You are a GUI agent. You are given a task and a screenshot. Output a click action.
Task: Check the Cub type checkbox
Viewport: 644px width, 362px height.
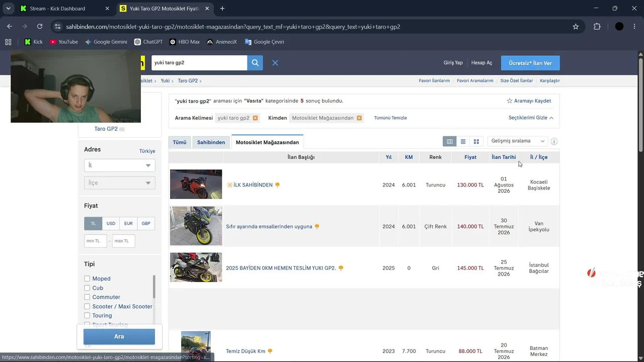click(x=87, y=288)
